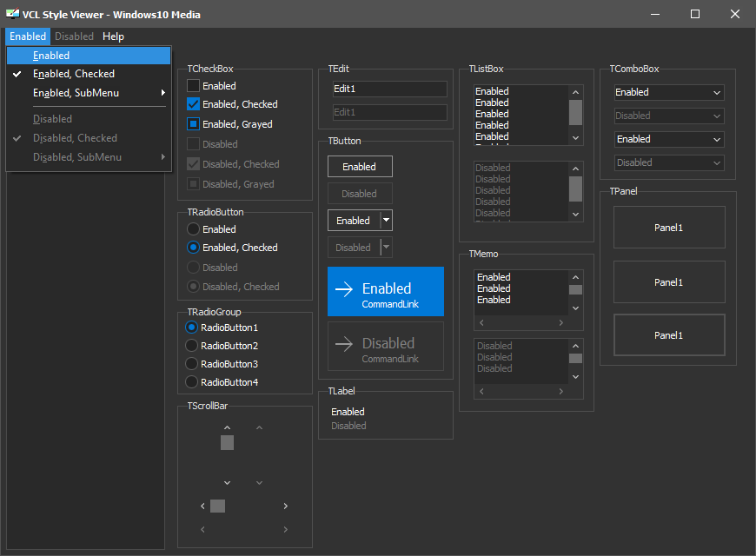
Task: Click the checkmark icon beside 'Enabled, Checked' menu
Action: tap(17, 74)
